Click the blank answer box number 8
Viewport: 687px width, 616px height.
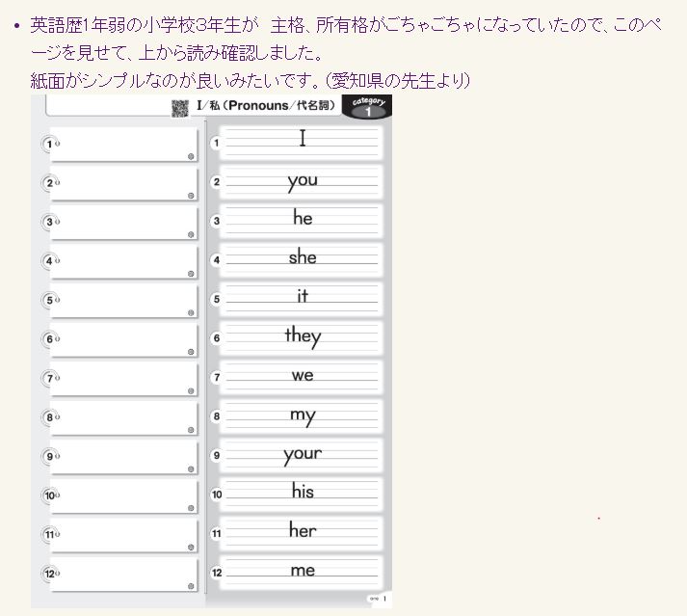(123, 417)
